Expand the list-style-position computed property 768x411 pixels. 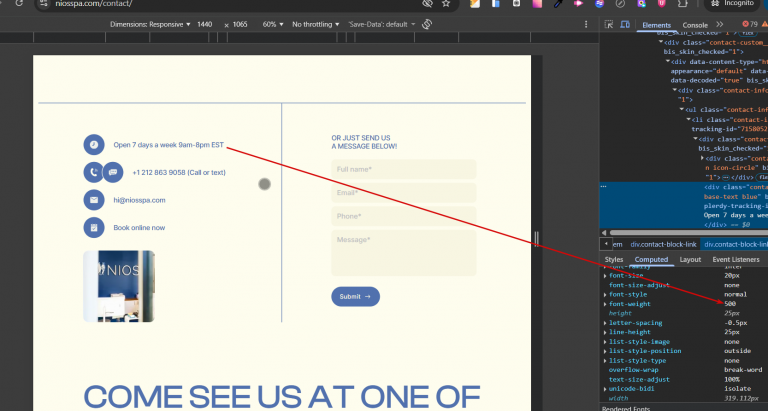point(605,351)
